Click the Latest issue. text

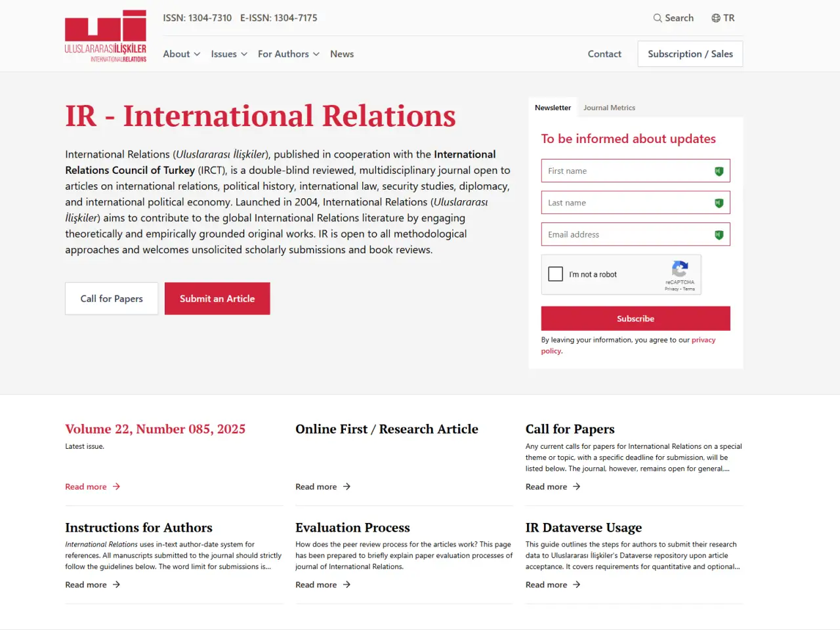click(85, 446)
